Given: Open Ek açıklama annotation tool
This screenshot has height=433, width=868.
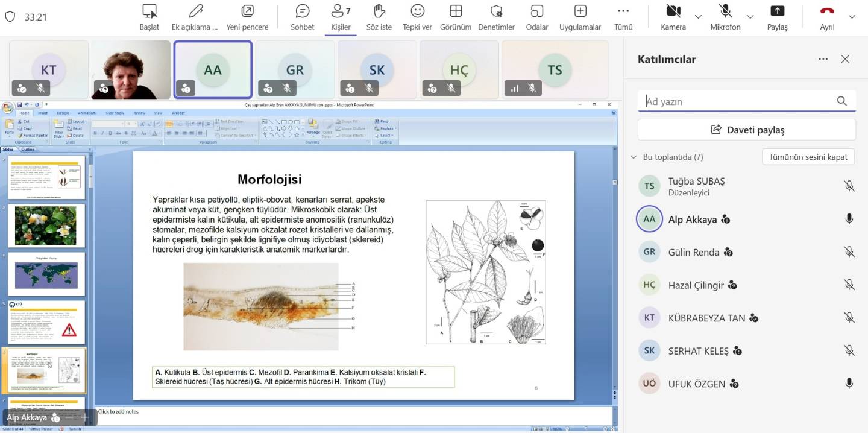Looking at the screenshot, I should point(195,17).
